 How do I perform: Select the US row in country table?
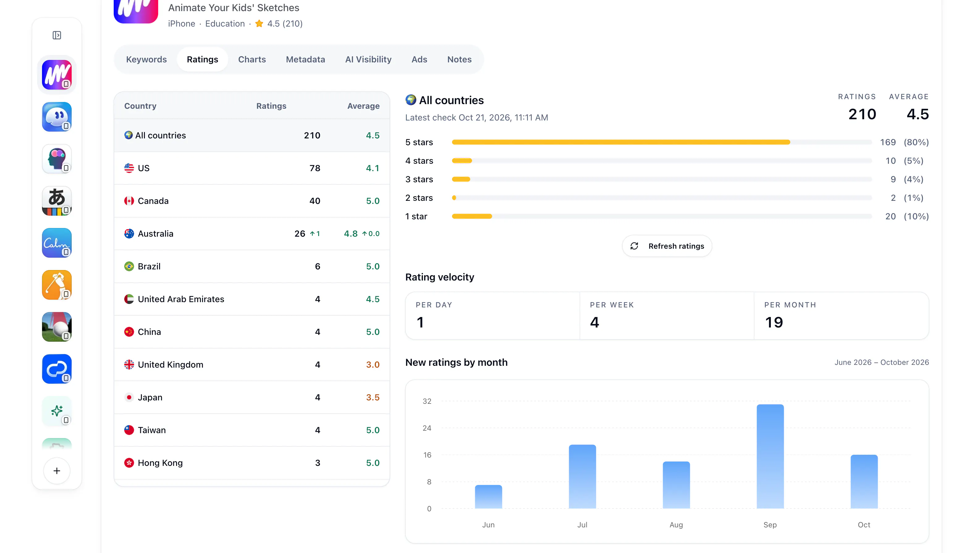[x=252, y=168]
